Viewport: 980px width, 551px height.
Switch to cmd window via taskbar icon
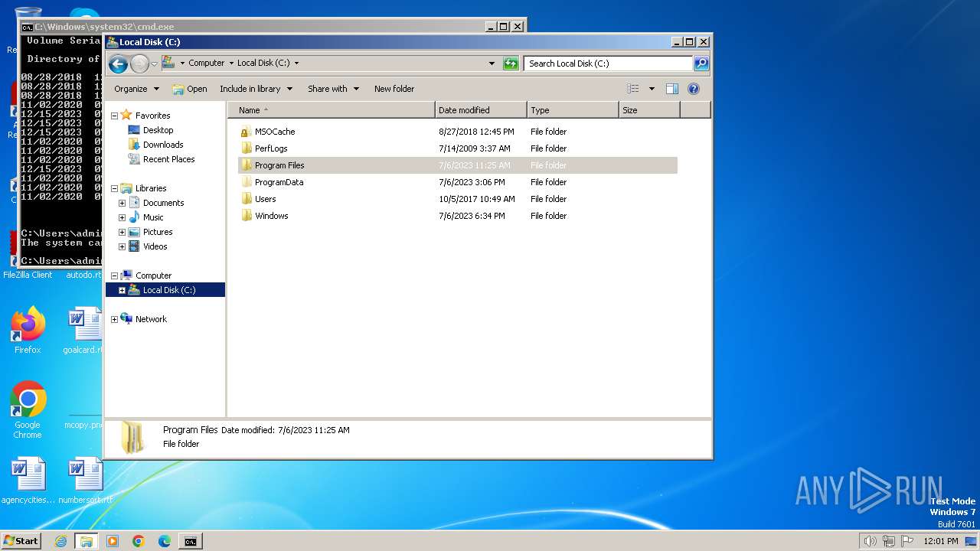click(190, 541)
